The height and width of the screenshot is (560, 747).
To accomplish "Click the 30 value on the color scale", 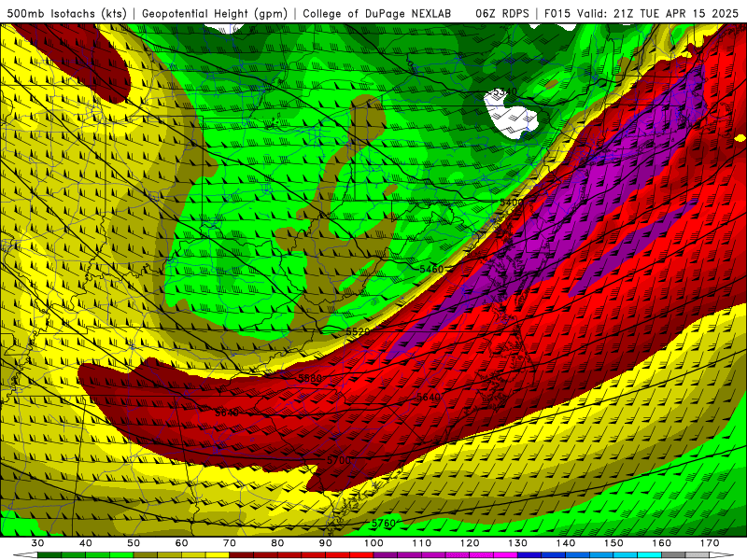I will click(x=37, y=543).
